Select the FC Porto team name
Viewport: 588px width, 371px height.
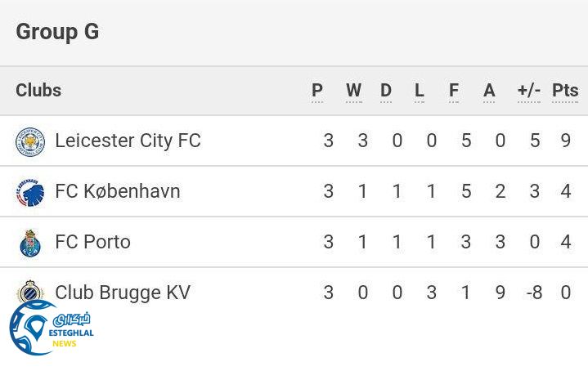[92, 242]
